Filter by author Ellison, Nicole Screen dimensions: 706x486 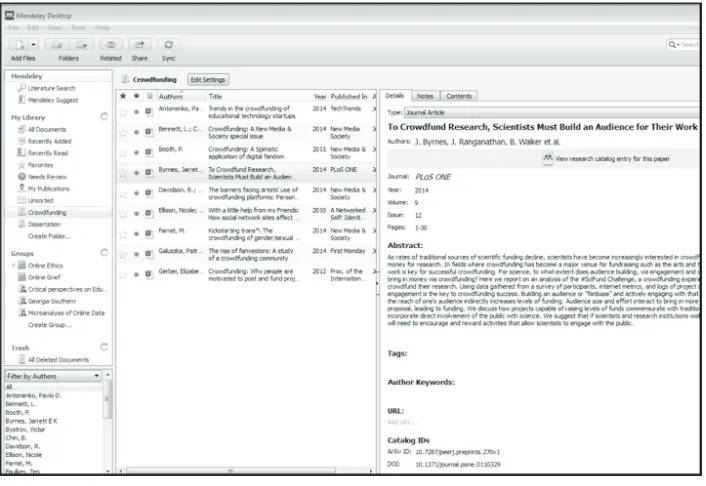coord(23,455)
